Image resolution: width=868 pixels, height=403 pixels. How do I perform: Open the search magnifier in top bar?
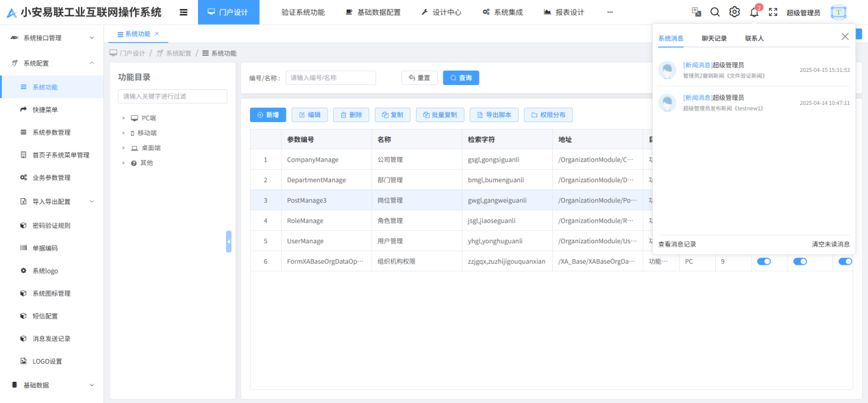click(x=715, y=12)
